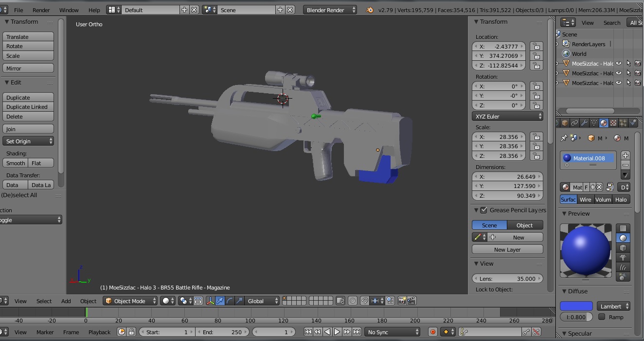Jump to the last frame of timeline
This screenshot has height=341, width=644.
click(x=357, y=332)
